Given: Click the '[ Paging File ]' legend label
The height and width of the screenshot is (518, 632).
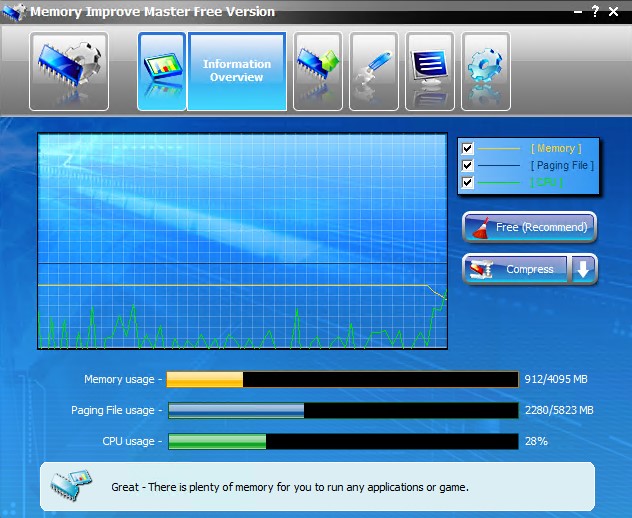Looking at the screenshot, I should 562,165.
